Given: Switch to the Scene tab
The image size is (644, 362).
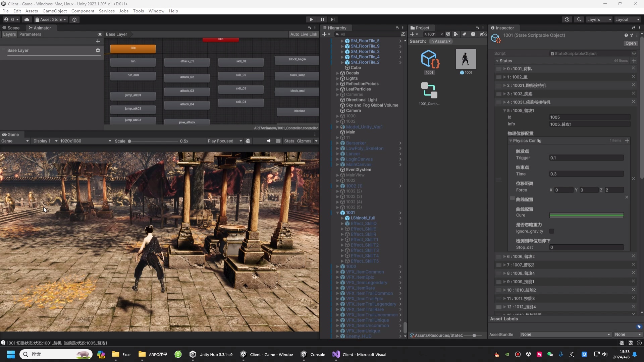Looking at the screenshot, I should [x=11, y=28].
